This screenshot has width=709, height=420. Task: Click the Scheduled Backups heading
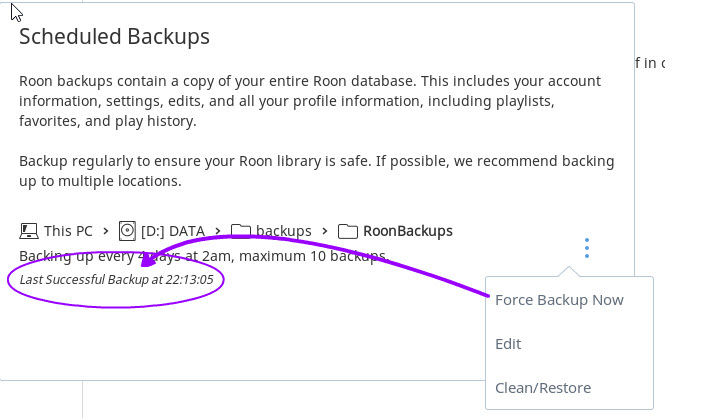coord(114,36)
